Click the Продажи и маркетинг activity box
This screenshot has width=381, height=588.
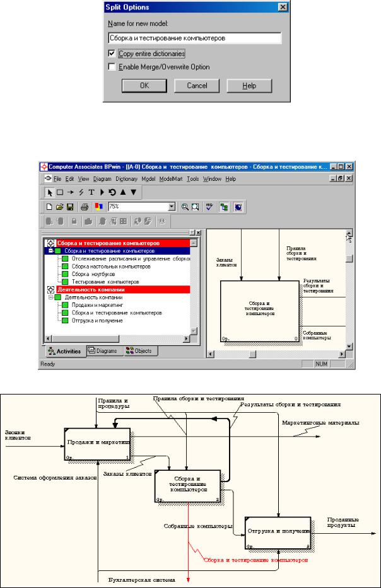pos(97,444)
